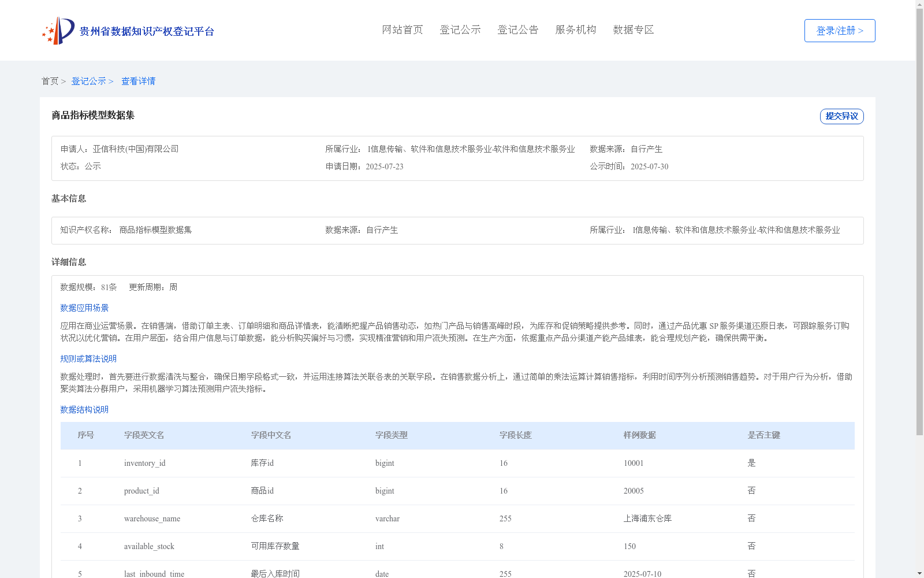Click the platform logo icon

[58, 31]
